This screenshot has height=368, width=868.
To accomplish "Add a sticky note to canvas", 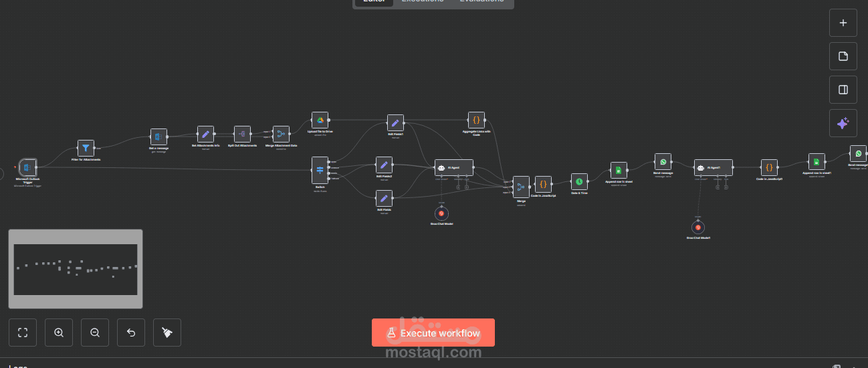I will (x=843, y=56).
